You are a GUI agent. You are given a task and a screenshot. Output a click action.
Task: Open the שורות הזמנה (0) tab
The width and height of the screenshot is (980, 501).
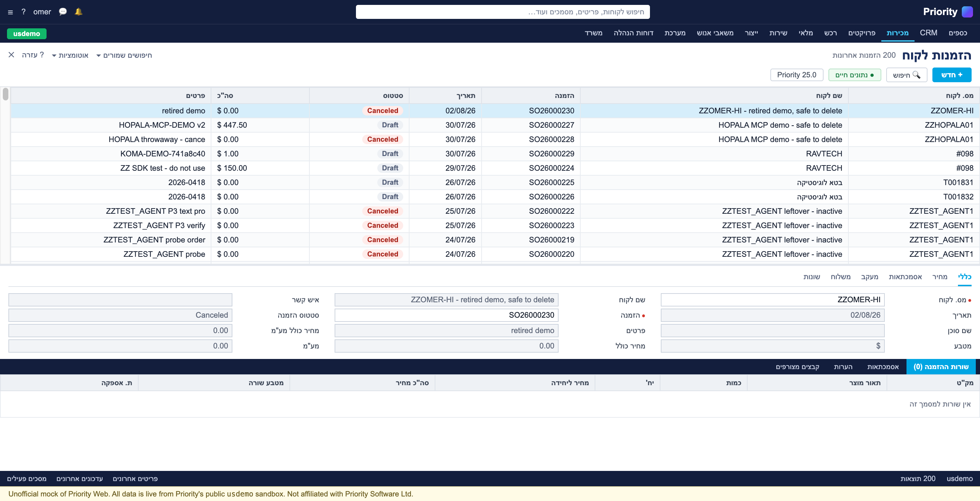pyautogui.click(x=941, y=366)
